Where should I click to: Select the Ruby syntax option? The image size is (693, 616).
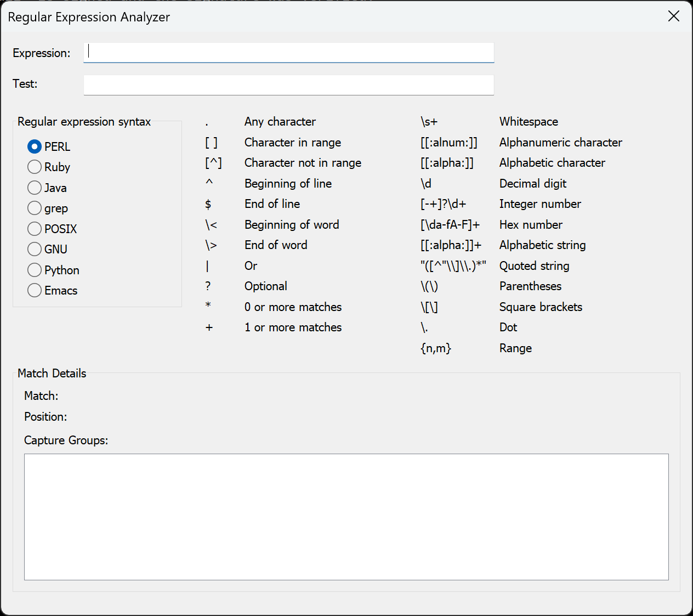pos(49,167)
